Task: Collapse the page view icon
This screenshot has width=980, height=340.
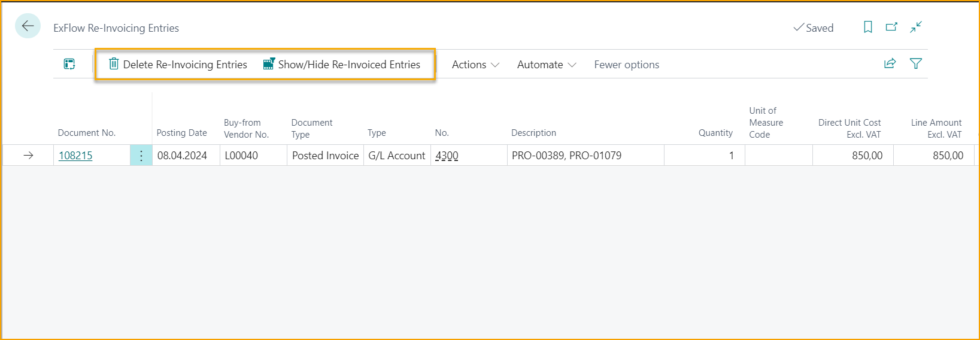Action: [916, 27]
